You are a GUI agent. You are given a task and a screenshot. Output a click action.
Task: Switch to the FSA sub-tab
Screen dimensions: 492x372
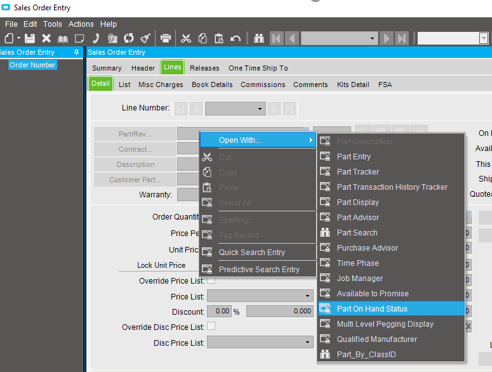[385, 85]
